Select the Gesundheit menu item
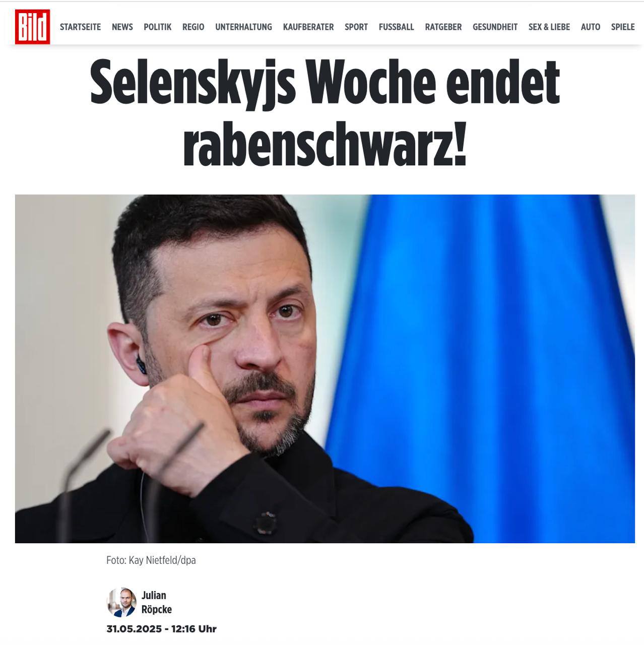Image resolution: width=644 pixels, height=645 pixels. [x=495, y=27]
